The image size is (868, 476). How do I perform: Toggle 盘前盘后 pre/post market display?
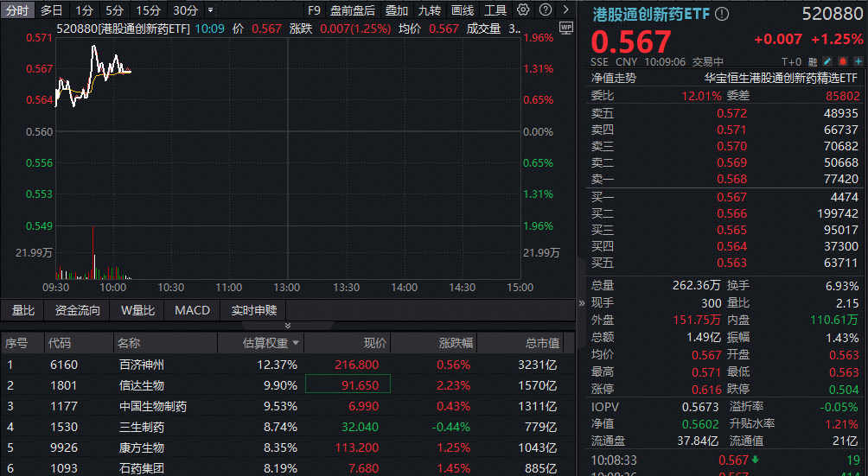coord(353,10)
